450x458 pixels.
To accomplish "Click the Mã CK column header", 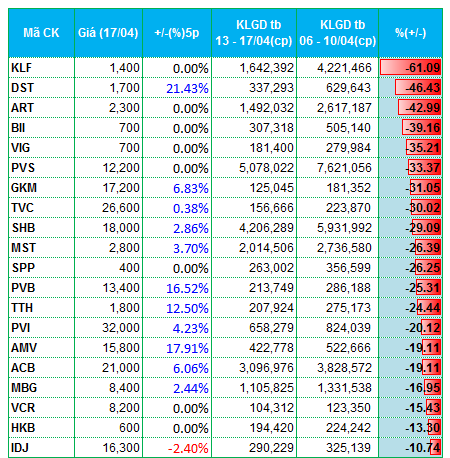I will tap(41, 33).
